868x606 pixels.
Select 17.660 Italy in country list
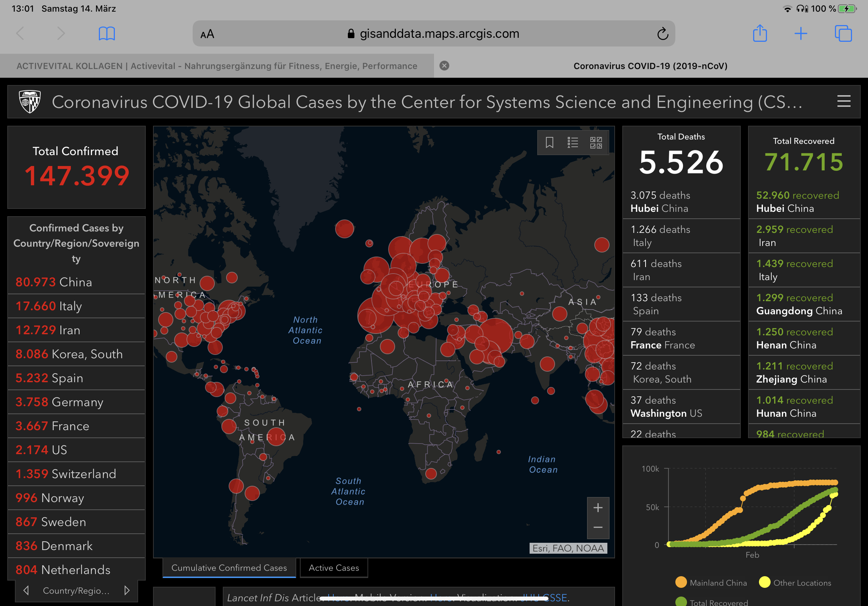(76, 306)
